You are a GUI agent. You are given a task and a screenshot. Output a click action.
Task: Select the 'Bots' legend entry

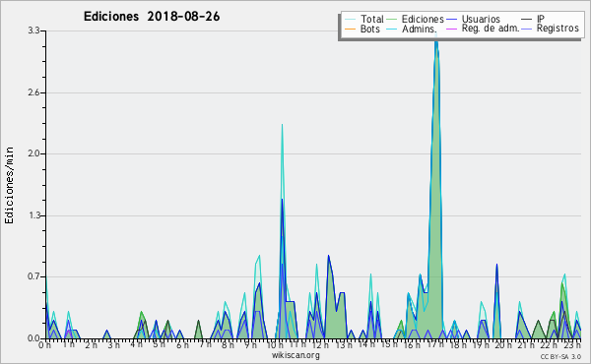click(x=362, y=29)
